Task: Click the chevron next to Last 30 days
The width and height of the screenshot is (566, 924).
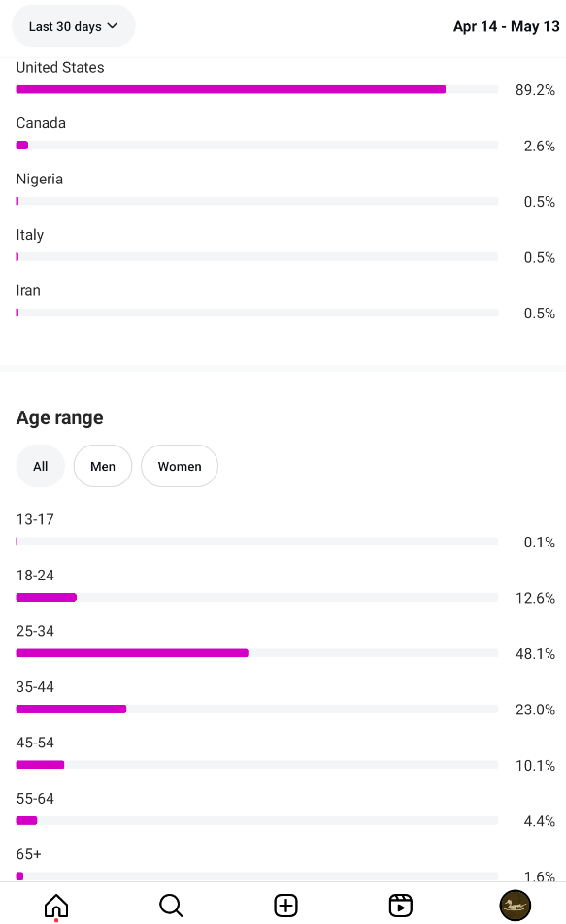Action: [113, 26]
